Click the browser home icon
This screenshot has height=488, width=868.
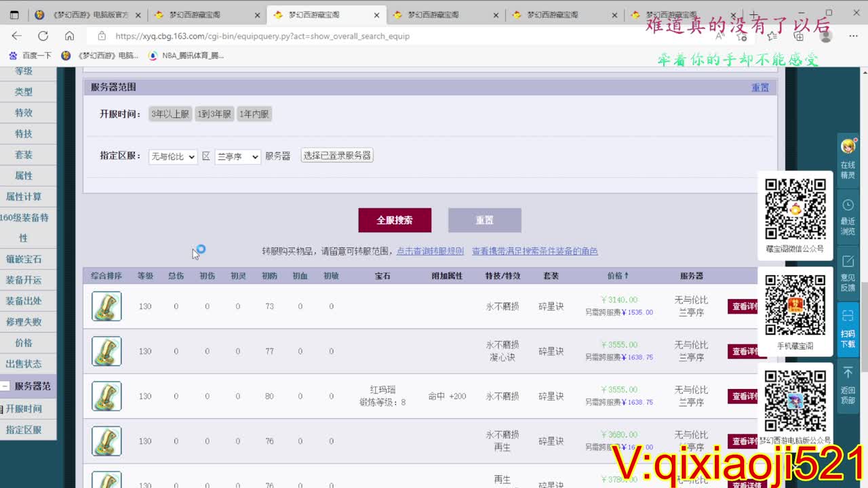pyautogui.click(x=69, y=36)
